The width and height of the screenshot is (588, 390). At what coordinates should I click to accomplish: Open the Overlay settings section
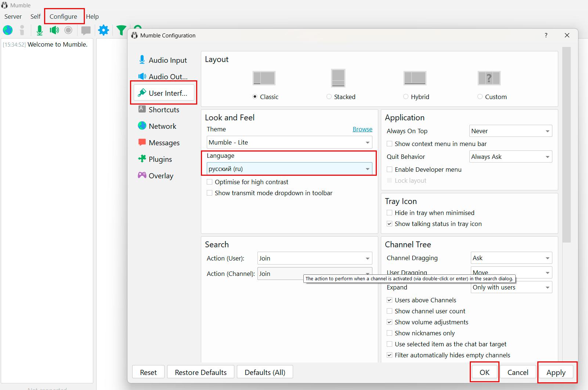click(x=161, y=176)
